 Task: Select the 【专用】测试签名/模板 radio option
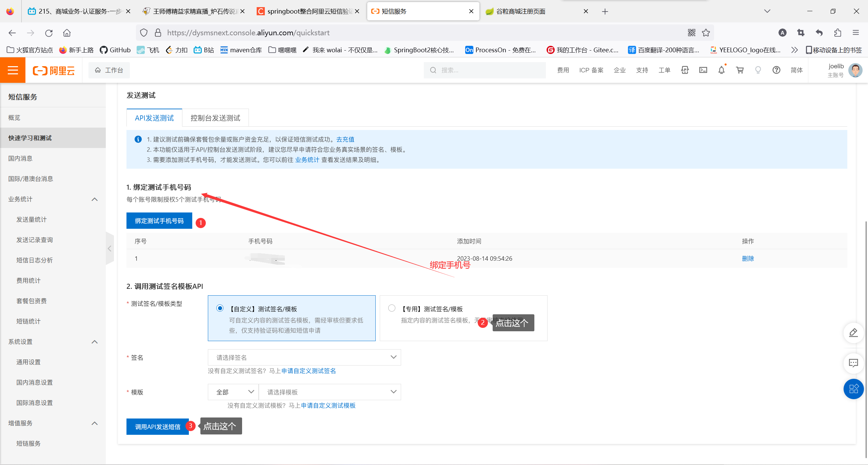392,308
